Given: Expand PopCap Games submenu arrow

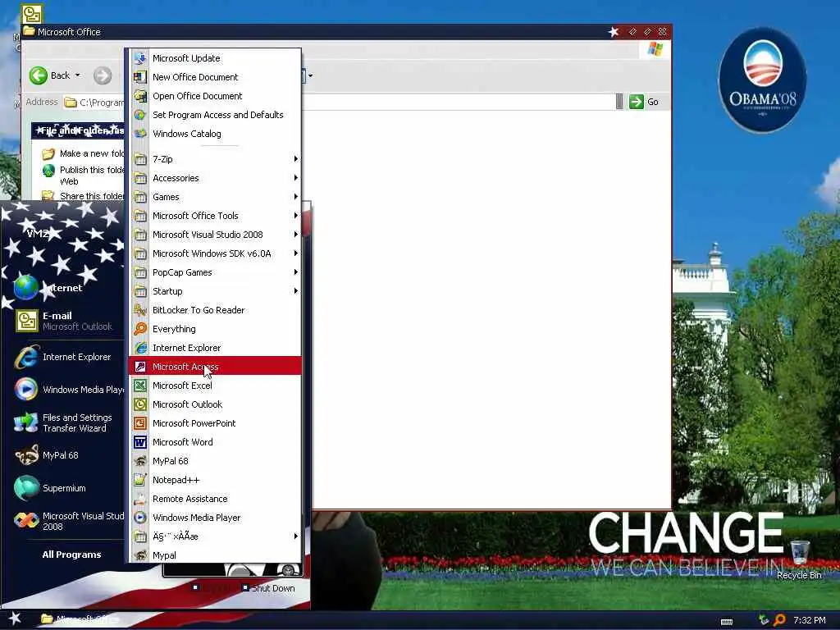Looking at the screenshot, I should click(295, 272).
